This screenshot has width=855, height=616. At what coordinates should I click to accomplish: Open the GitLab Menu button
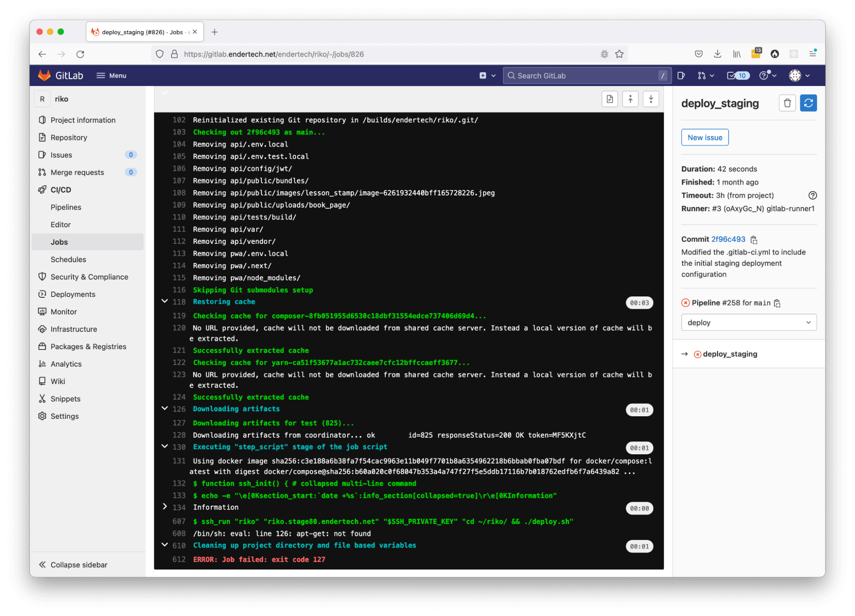tap(111, 76)
